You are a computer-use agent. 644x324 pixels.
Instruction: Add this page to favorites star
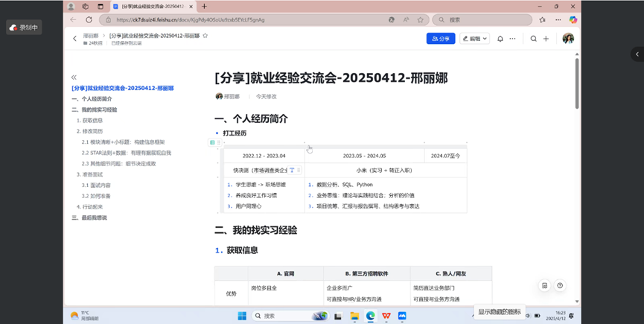click(x=420, y=19)
